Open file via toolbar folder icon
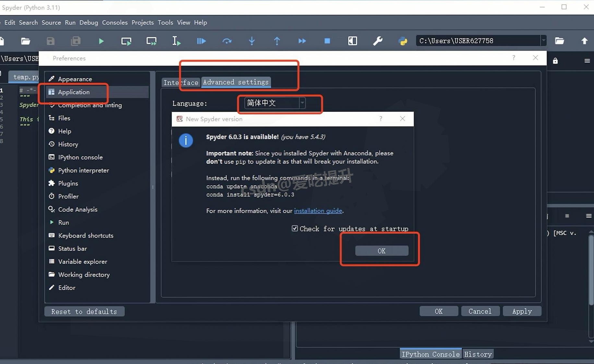 [x=25, y=41]
